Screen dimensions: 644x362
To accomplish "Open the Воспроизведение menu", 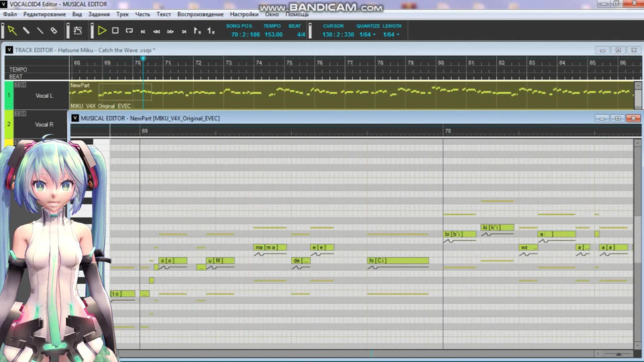I will pyautogui.click(x=201, y=14).
